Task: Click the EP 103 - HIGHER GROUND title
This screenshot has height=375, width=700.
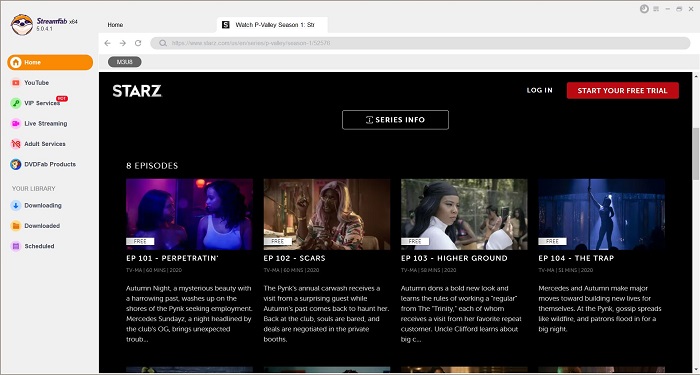Action: tap(454, 258)
